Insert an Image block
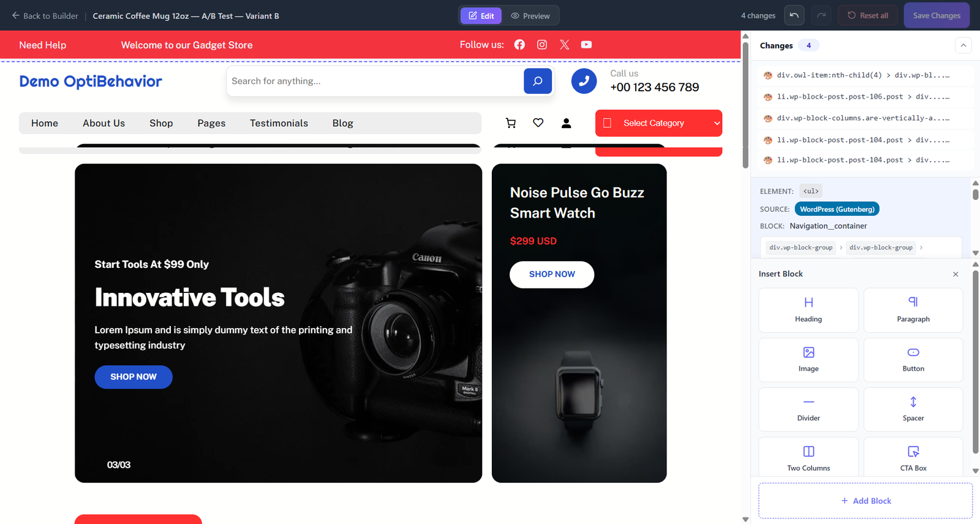980x524 pixels. [809, 360]
